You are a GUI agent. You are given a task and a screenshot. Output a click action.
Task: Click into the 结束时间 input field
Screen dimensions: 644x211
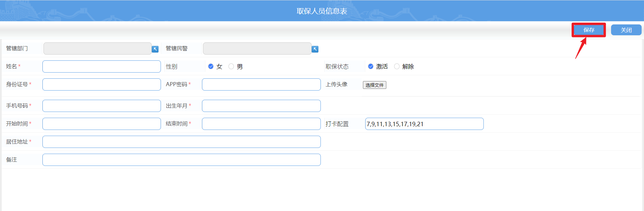[261, 124]
